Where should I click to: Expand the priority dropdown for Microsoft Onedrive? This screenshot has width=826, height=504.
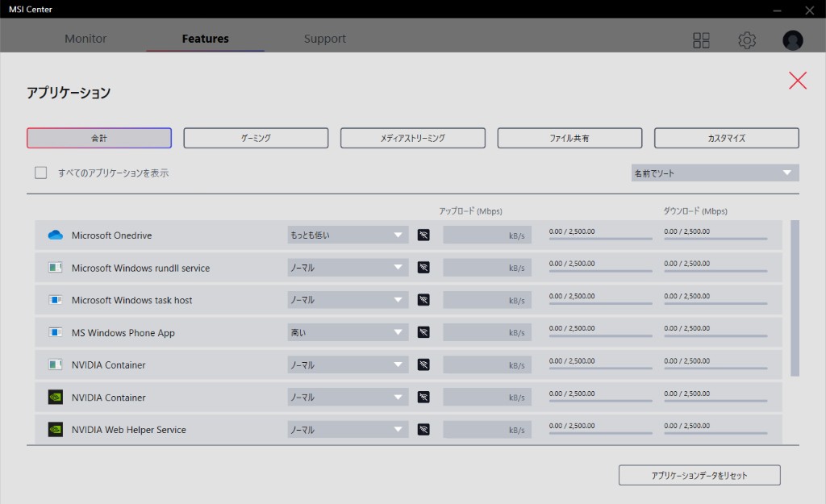click(348, 235)
